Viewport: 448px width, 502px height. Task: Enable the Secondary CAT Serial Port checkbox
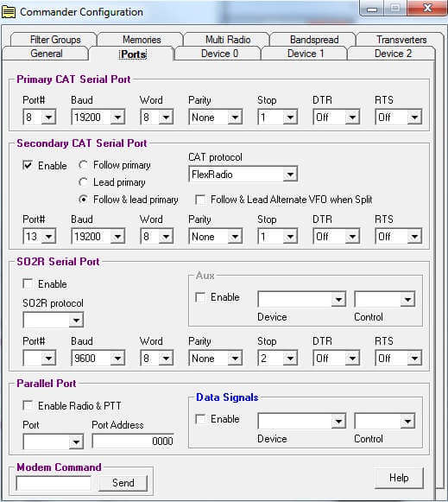point(28,166)
